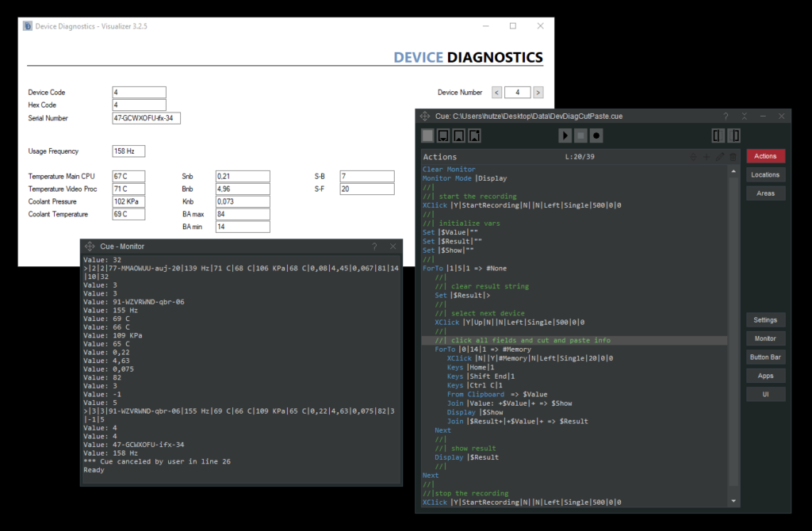Screen dimensions: 812x531
Task: Increment Device Number with right arrow
Action: coord(538,93)
